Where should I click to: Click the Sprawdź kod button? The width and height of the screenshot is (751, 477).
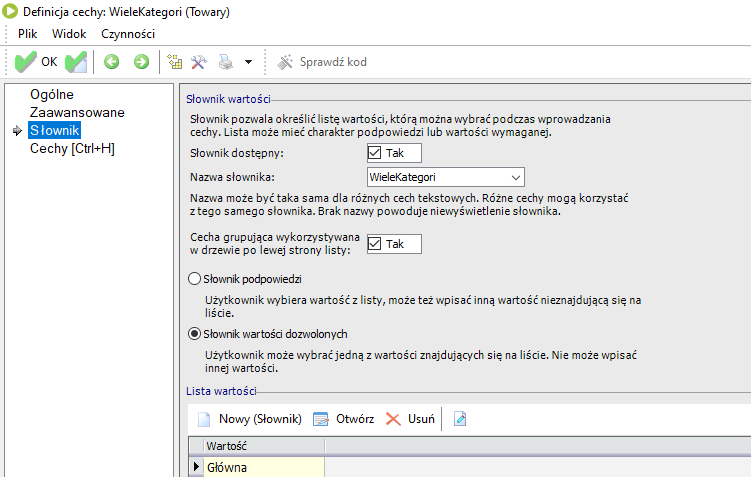[322, 62]
